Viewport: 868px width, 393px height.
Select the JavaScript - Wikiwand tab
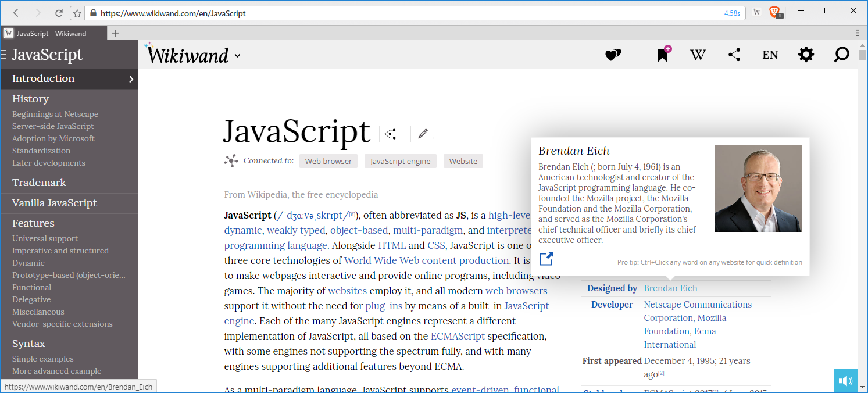(x=53, y=33)
